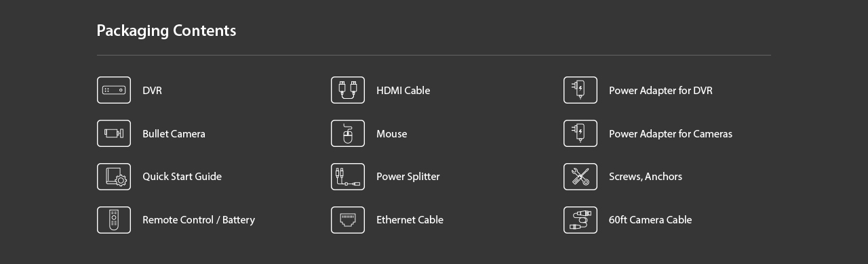Click the Screws, Anchors tools icon
Image resolution: width=868 pixels, height=264 pixels.
[580, 177]
